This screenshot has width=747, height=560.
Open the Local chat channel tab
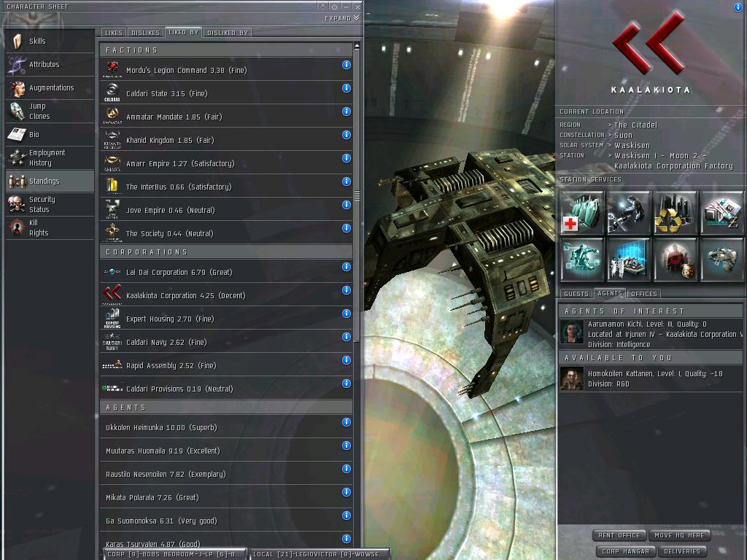click(x=320, y=554)
